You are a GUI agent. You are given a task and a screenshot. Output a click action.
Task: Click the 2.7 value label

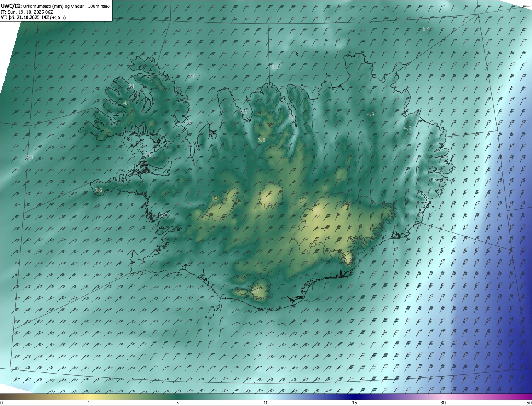click(x=256, y=291)
